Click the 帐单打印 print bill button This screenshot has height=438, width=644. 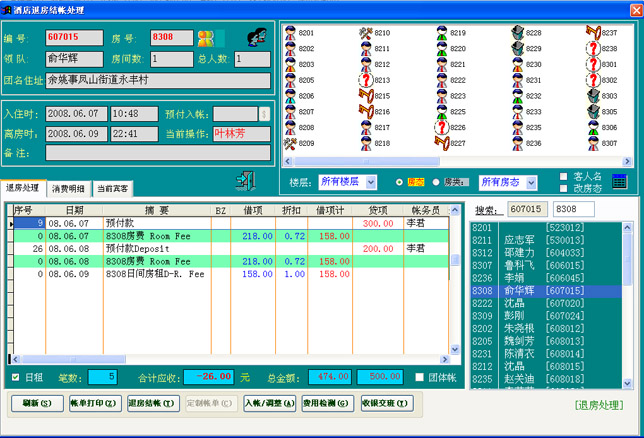point(93,403)
